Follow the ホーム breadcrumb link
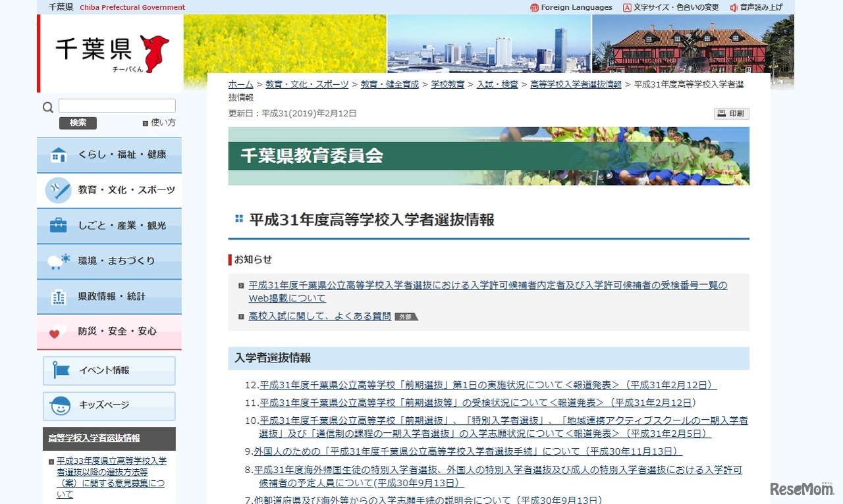843x504 pixels. [240, 84]
